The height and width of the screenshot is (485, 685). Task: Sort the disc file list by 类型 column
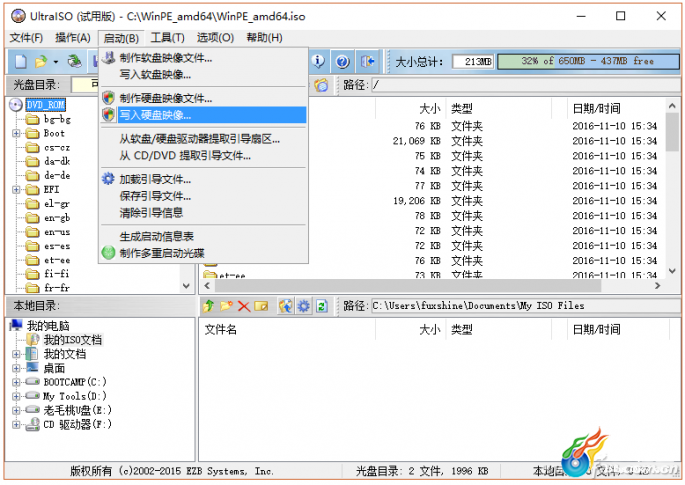(499, 108)
